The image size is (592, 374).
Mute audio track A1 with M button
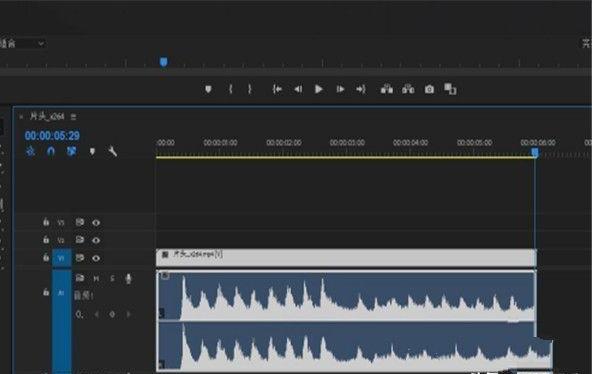(x=96, y=279)
